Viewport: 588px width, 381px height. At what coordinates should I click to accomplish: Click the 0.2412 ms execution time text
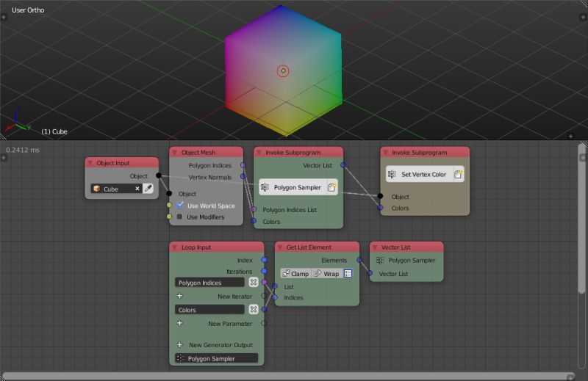click(x=23, y=150)
